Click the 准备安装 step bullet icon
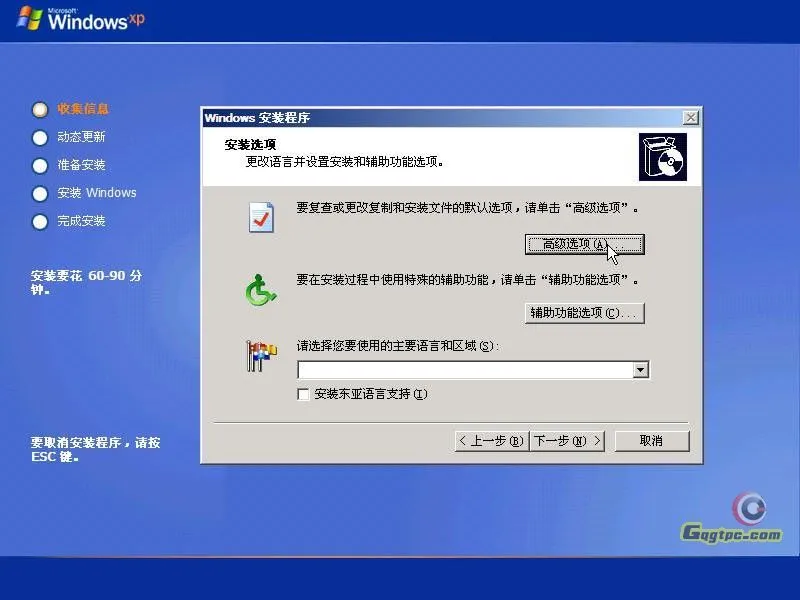The width and height of the screenshot is (800, 600). (x=40, y=165)
